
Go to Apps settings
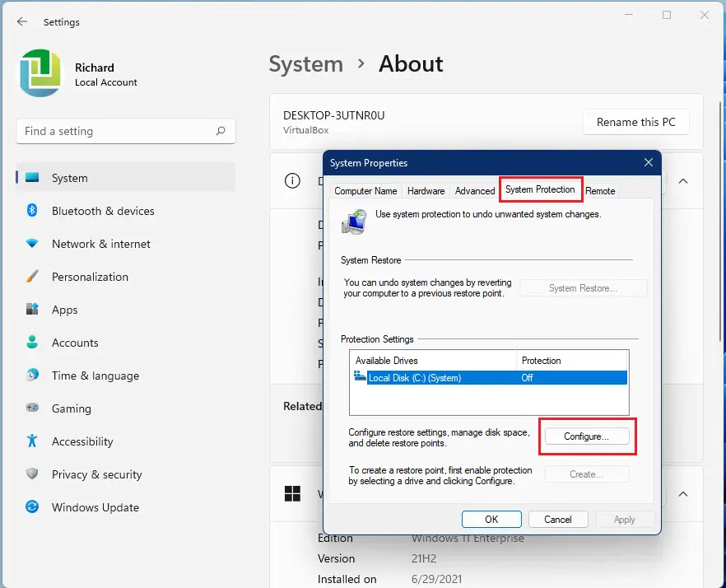pyautogui.click(x=125, y=310)
